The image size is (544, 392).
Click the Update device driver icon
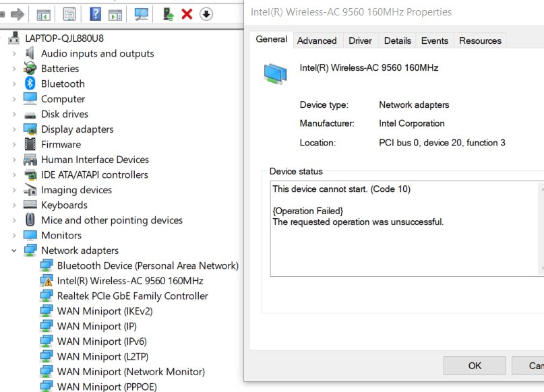click(x=169, y=14)
